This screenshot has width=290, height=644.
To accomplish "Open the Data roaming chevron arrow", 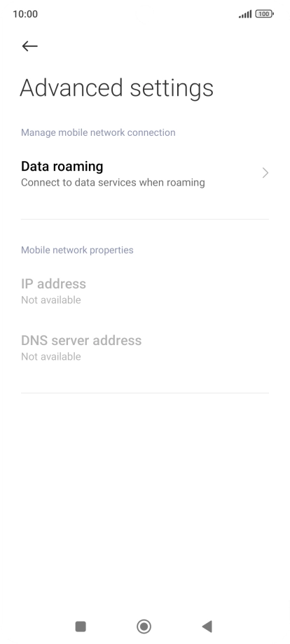I will click(265, 174).
